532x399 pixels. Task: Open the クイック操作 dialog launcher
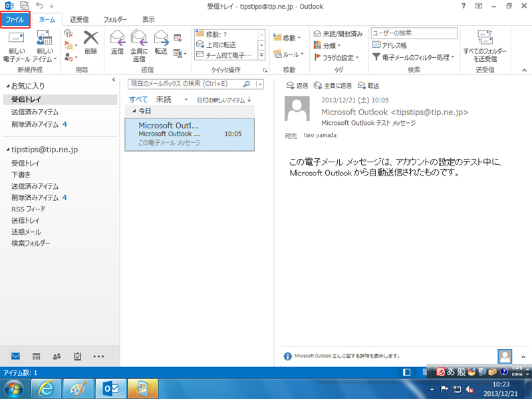point(265,70)
